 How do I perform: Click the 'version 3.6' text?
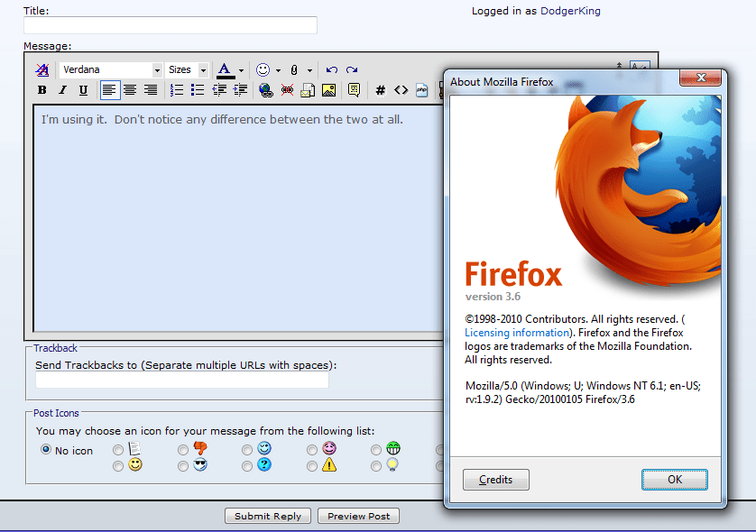point(493,297)
